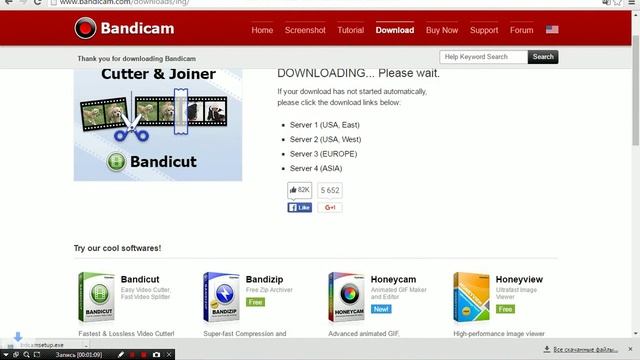Focus the Help Keyword Search field
This screenshot has width=640, height=360.
point(483,57)
